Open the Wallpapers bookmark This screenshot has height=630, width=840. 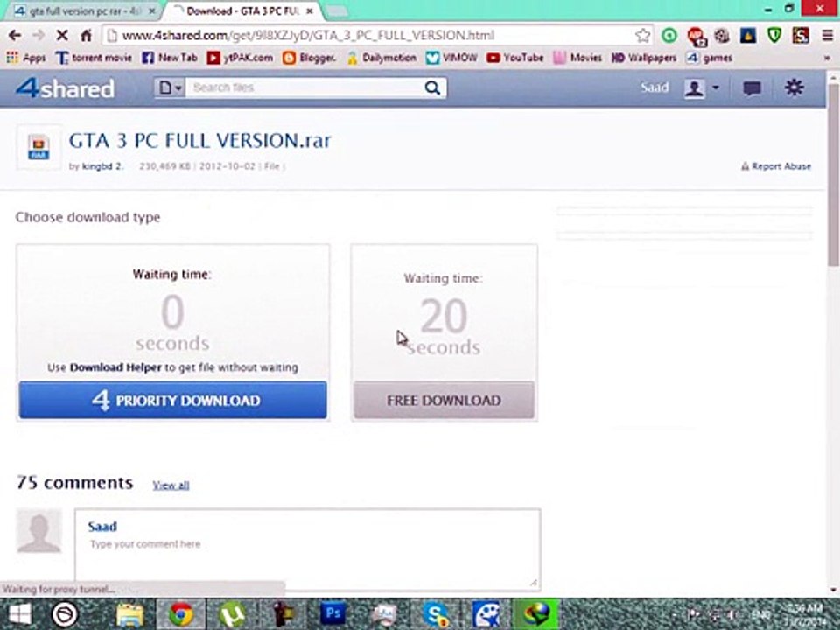(x=645, y=58)
